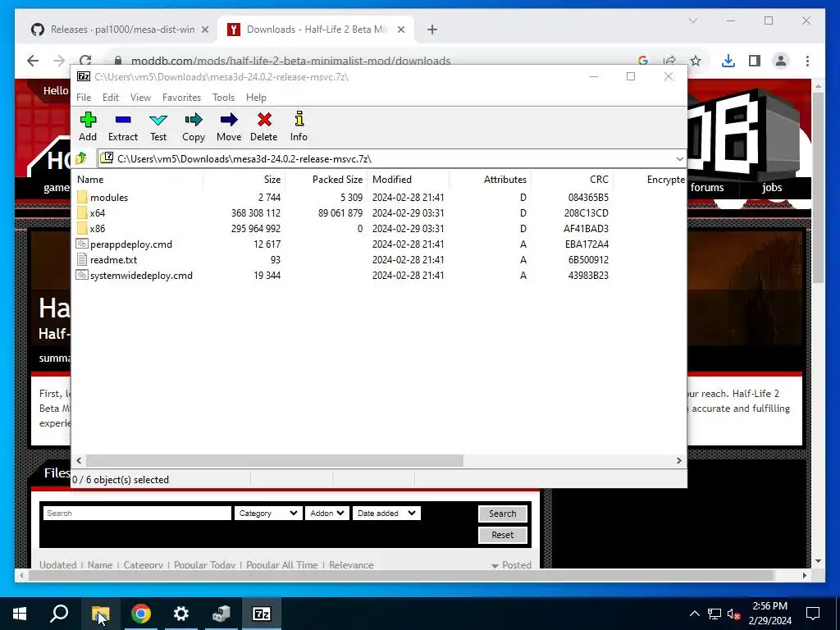Click ModDB Reset button
The image size is (840, 630).
coord(503,535)
